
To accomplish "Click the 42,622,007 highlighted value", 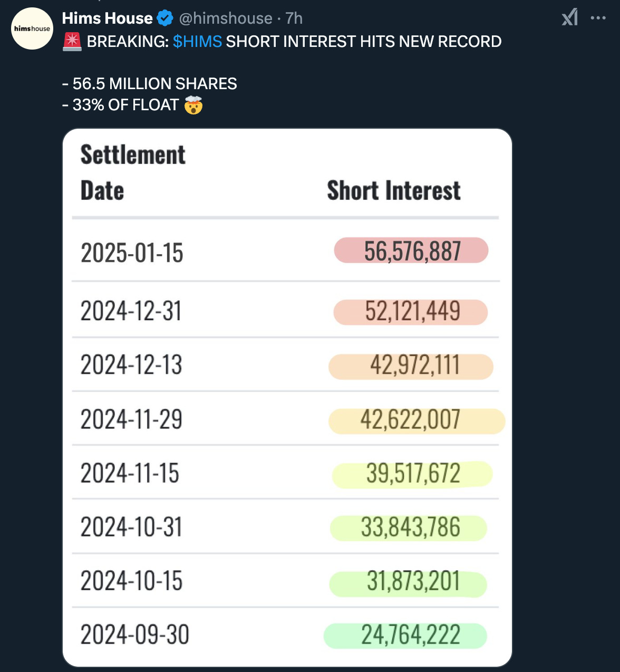I will click(x=416, y=420).
